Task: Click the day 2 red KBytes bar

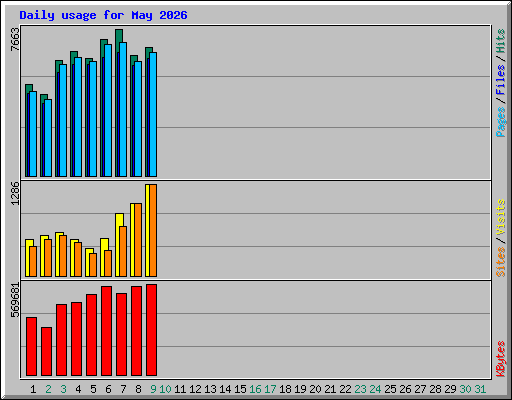Action: click(46, 351)
